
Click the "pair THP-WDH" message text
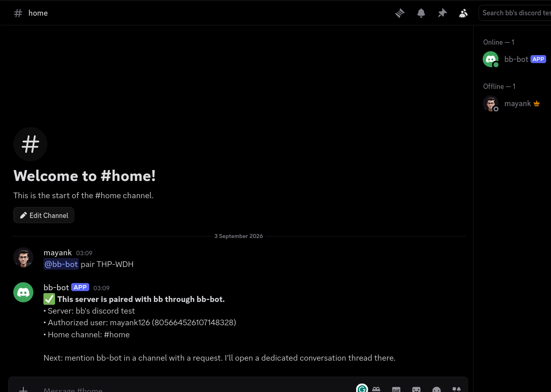[107, 264]
